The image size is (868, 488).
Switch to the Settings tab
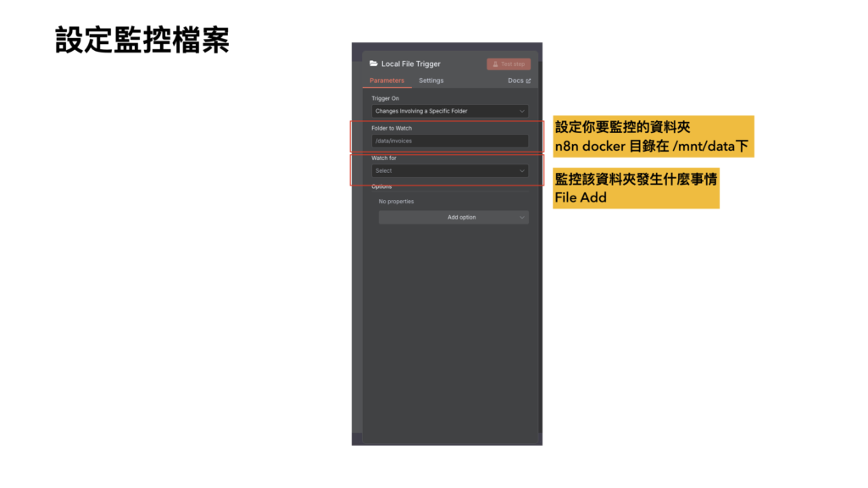point(431,80)
